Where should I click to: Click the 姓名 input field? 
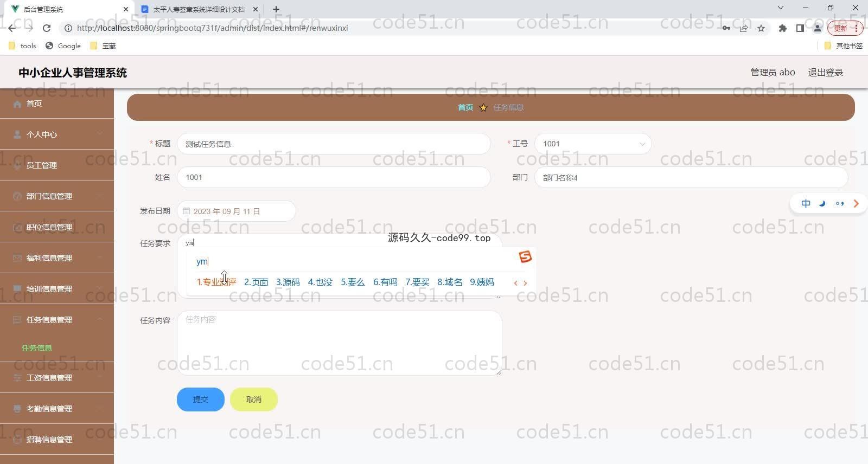[334, 177]
